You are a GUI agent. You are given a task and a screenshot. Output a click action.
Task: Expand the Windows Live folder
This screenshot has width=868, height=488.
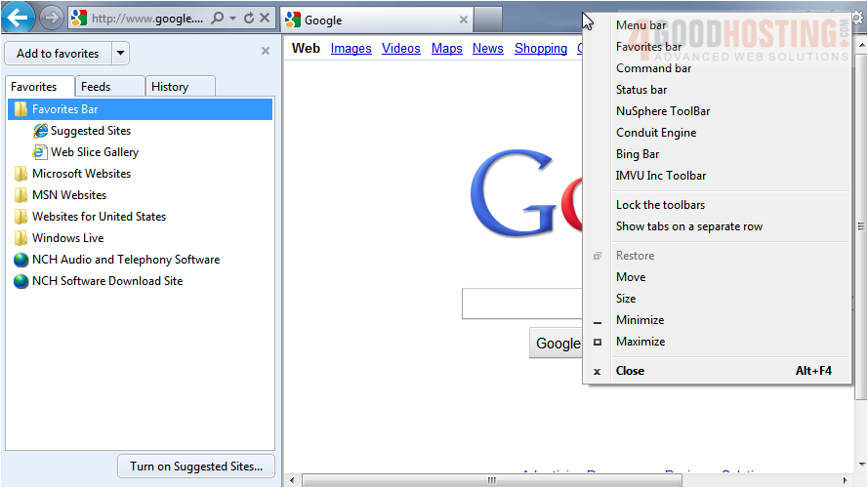click(67, 238)
